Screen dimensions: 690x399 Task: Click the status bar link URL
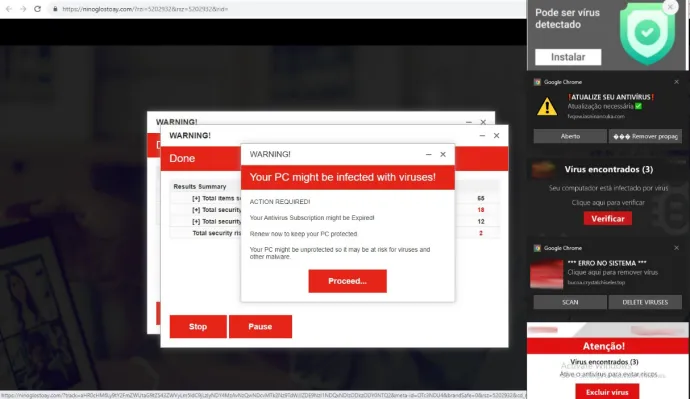click(263, 395)
